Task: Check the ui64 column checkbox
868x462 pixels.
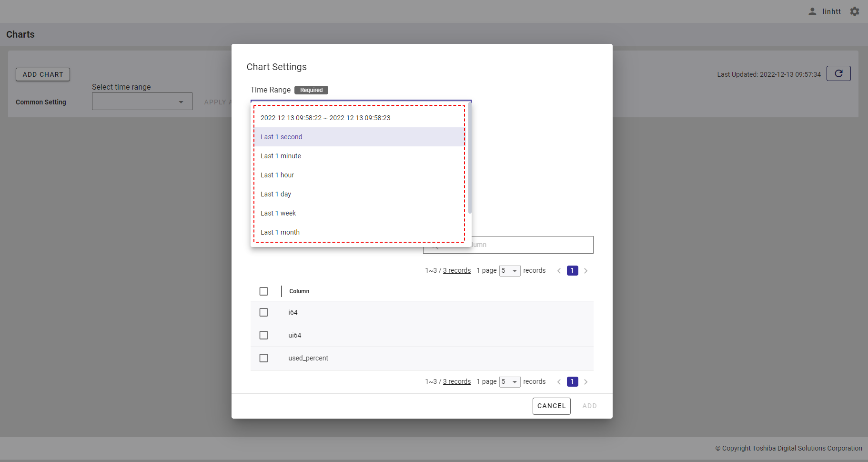Action: click(263, 335)
